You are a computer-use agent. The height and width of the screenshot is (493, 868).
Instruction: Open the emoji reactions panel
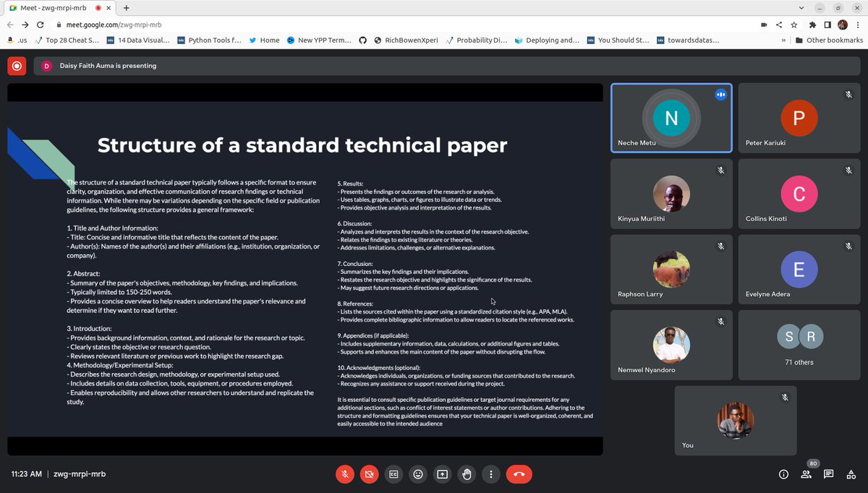coord(418,474)
